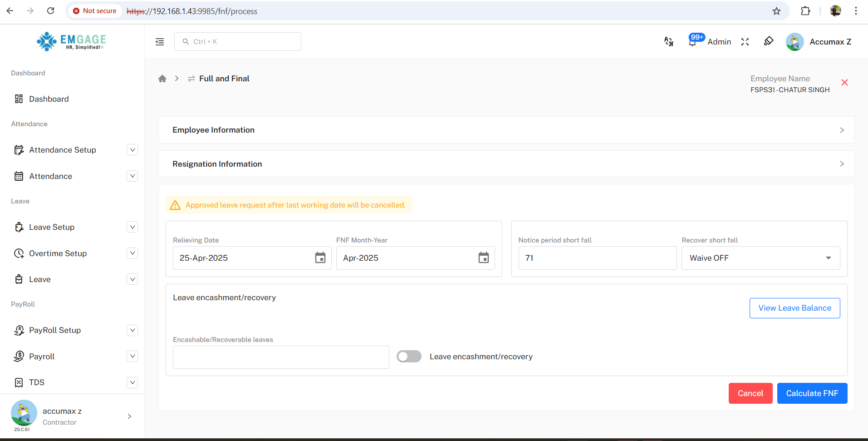Open Relieving Date calendar picker
This screenshot has width=868, height=441.
pos(320,258)
